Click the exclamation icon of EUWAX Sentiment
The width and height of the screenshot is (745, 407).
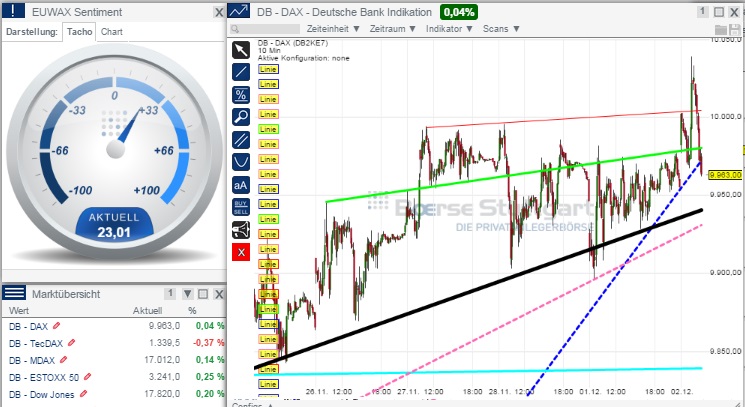(13, 10)
